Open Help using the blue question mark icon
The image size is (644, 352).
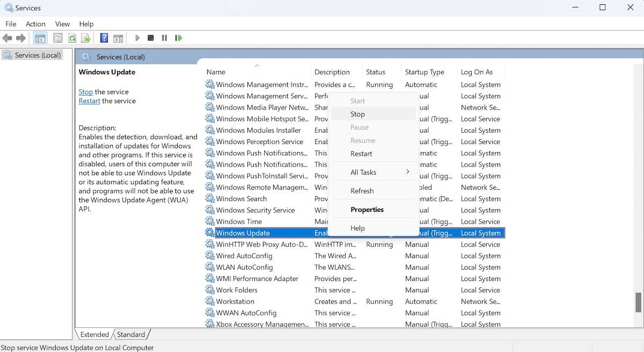click(x=104, y=38)
